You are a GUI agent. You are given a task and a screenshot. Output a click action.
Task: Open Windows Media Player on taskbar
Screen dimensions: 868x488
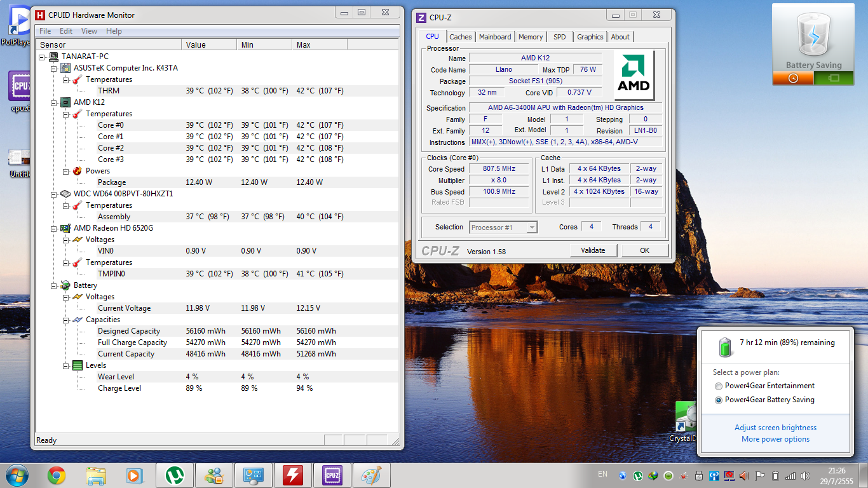(x=134, y=475)
